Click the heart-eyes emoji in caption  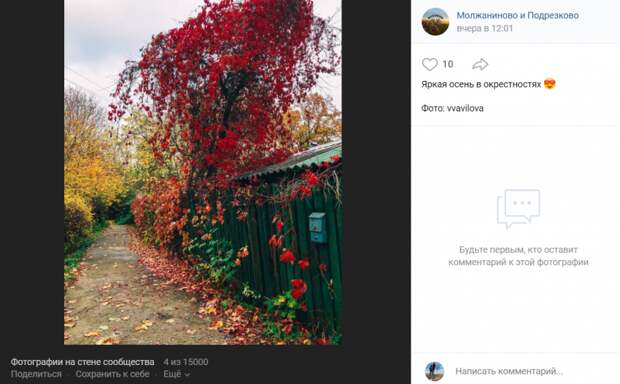tap(550, 84)
